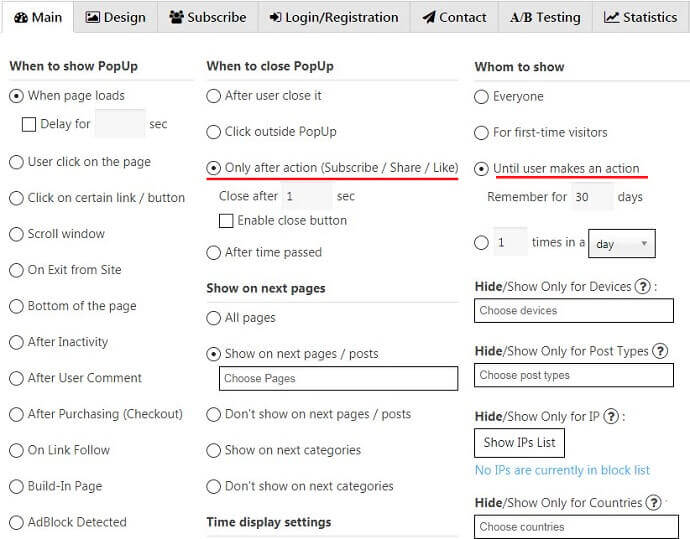
Task: Select After user close it
Action: [213, 96]
